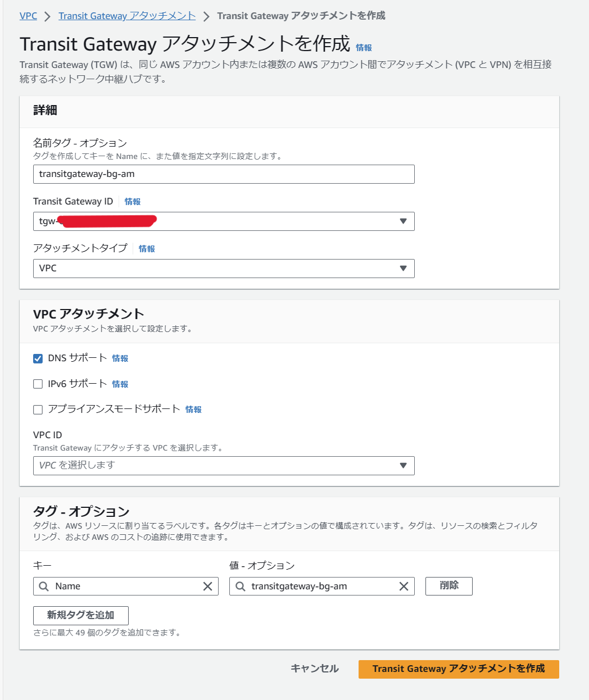Clear the tag value with X icon

404,587
